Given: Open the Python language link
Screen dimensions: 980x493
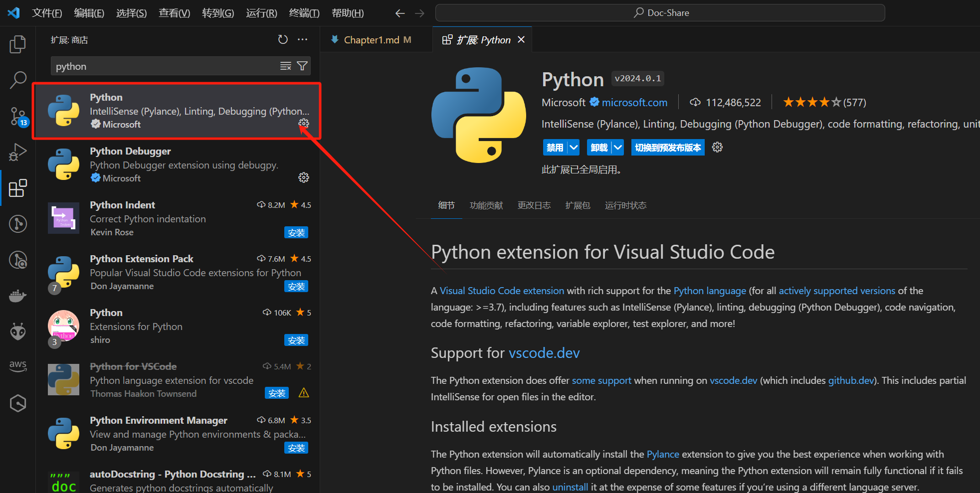Looking at the screenshot, I should [x=710, y=291].
